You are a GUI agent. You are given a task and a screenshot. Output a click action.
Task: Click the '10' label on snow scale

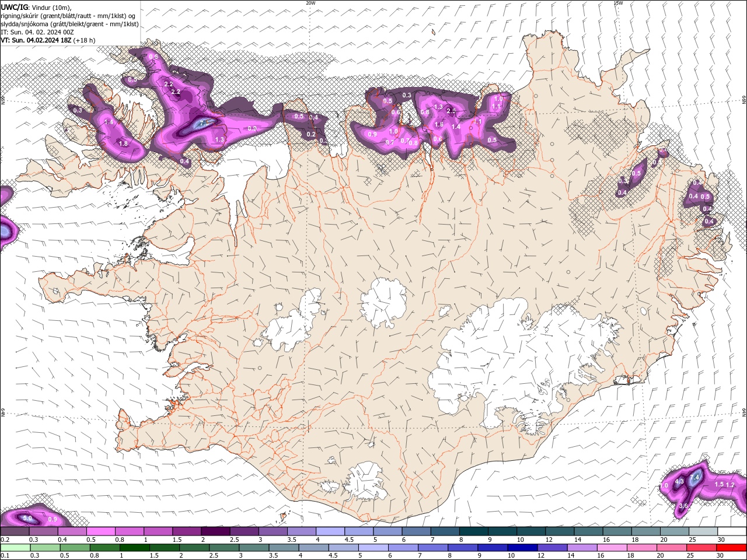520,540
